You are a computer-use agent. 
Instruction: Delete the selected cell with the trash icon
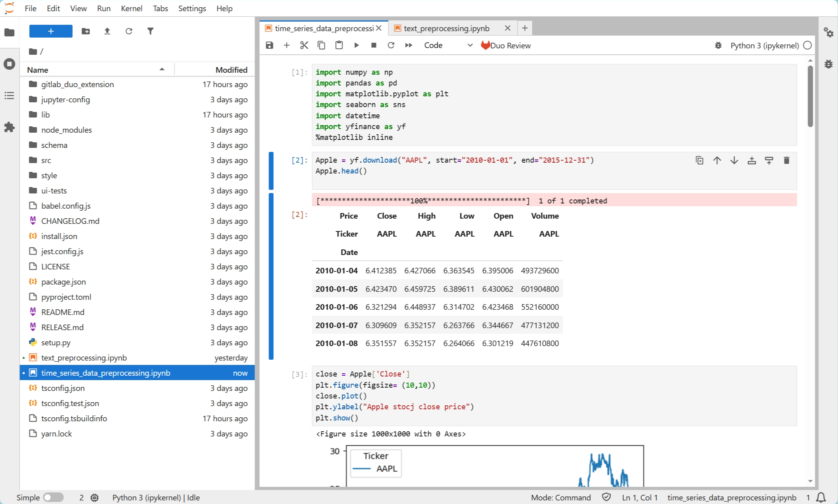click(786, 160)
